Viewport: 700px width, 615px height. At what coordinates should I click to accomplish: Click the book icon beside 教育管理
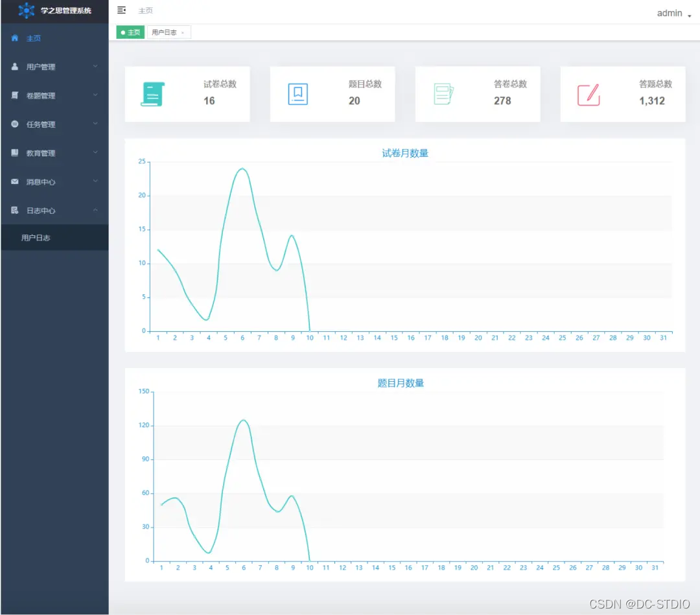pyautogui.click(x=15, y=153)
